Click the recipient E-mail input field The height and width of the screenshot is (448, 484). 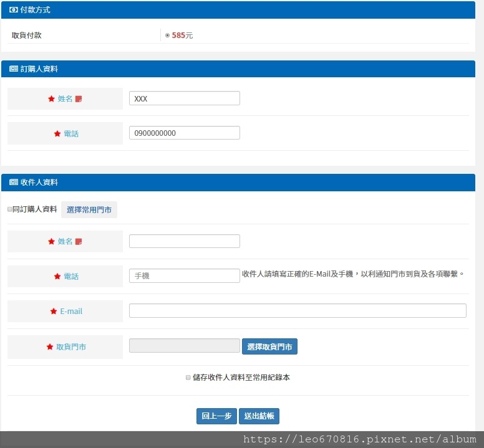(x=298, y=311)
